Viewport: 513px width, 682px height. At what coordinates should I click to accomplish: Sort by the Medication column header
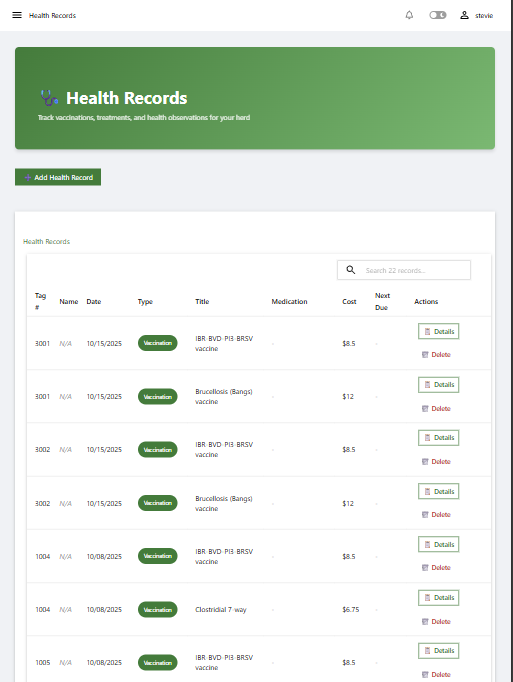click(289, 301)
